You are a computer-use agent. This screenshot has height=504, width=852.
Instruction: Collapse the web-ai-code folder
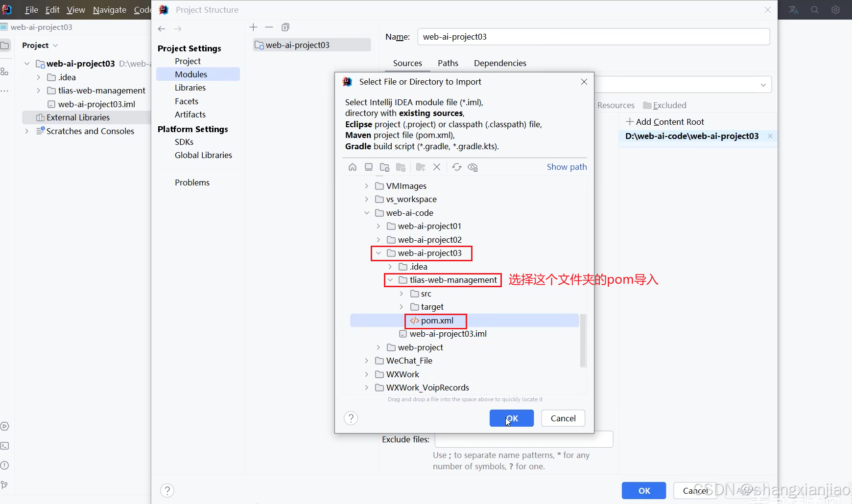click(366, 213)
